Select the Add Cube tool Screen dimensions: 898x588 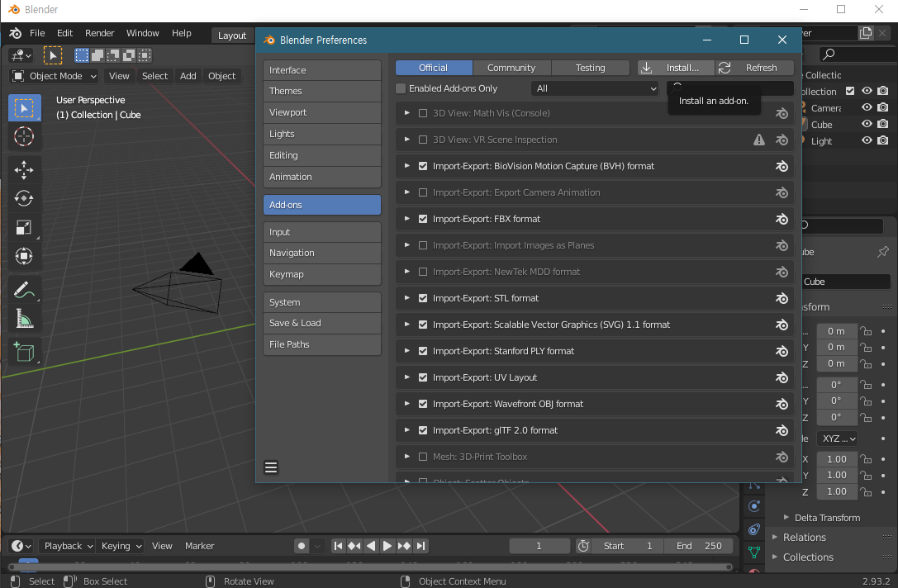click(x=24, y=352)
